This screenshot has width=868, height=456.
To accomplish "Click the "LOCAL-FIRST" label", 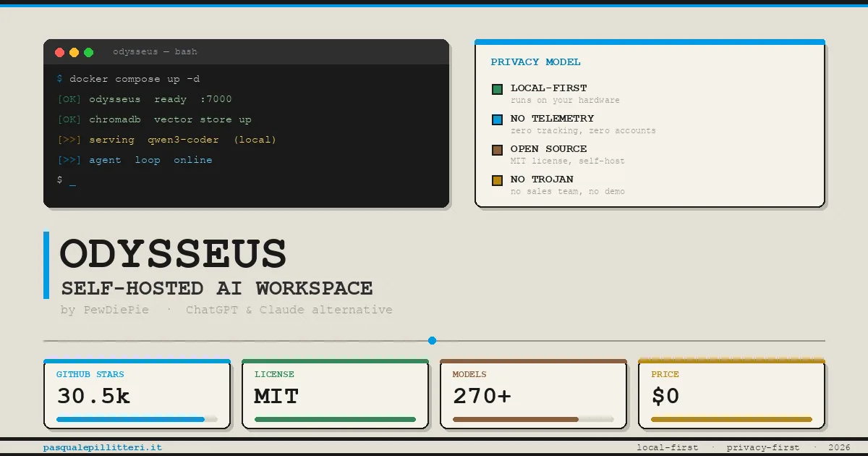I will [549, 88].
